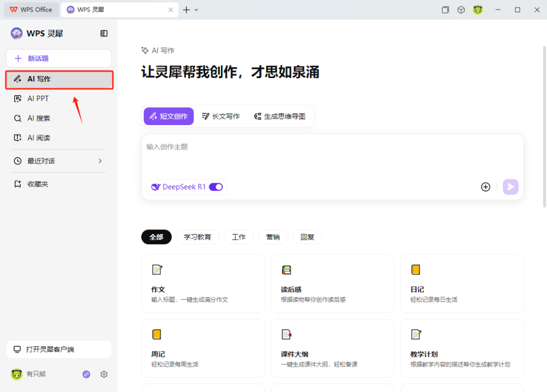547x392 pixels.
Task: Click the DeepSeek whale icon
Action: (x=155, y=187)
